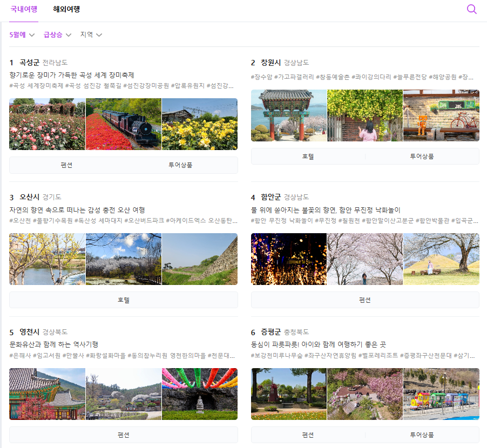Open the 지역 region dropdown

(x=88, y=34)
